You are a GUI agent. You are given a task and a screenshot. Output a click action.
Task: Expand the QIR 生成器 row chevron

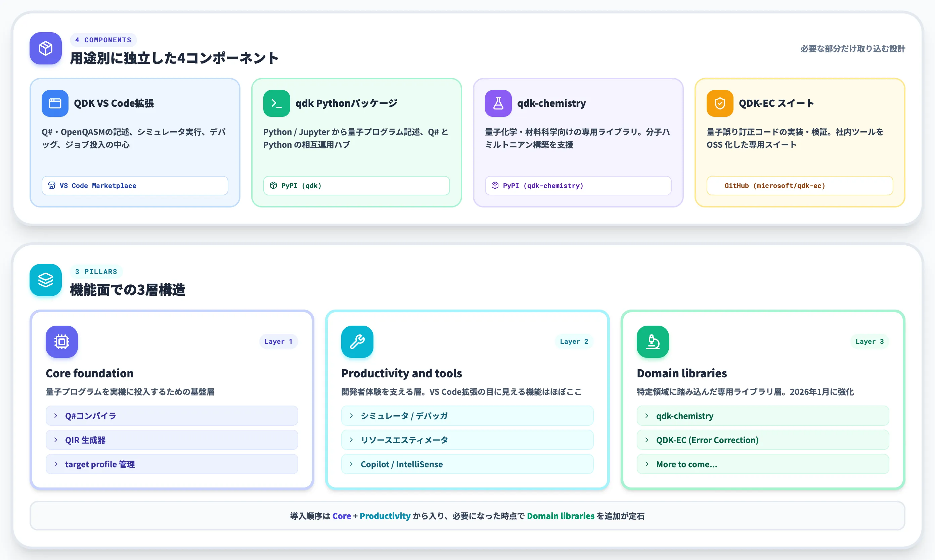click(56, 440)
